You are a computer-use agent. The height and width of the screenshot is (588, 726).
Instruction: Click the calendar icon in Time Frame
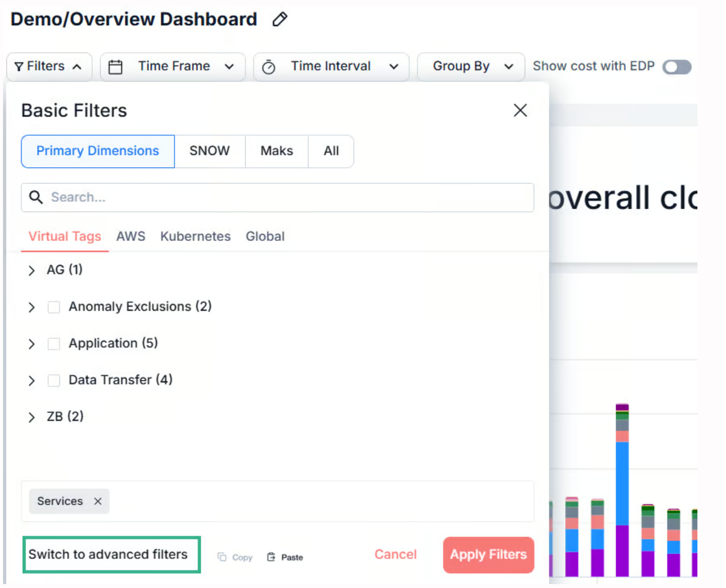[x=115, y=67]
